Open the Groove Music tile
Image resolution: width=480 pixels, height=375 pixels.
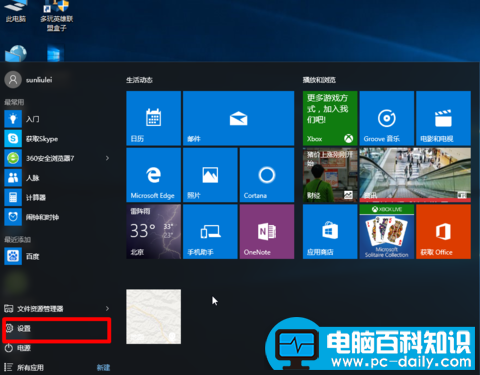coord(387,118)
